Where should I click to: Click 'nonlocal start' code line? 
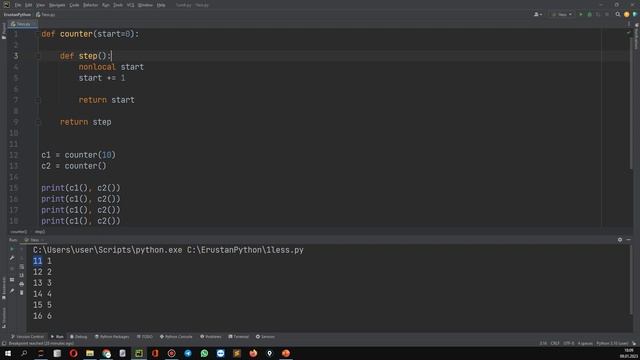point(111,67)
